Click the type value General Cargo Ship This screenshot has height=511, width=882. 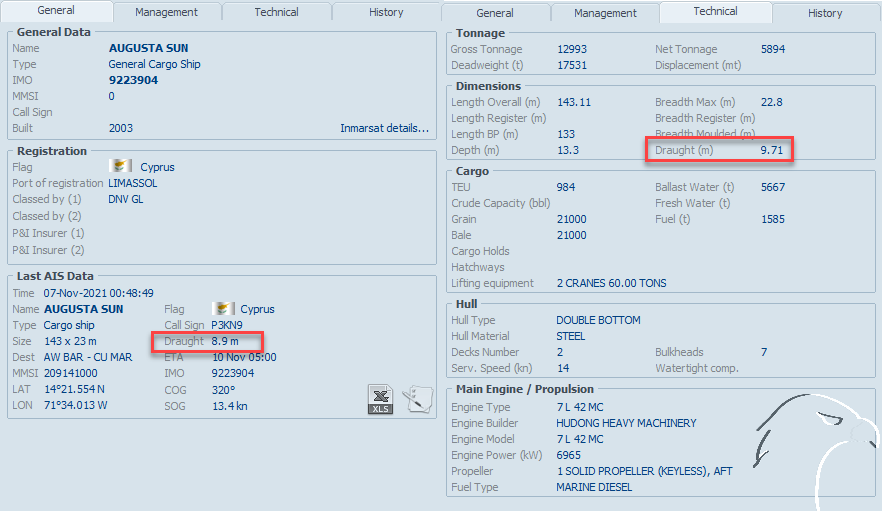pyautogui.click(x=155, y=64)
